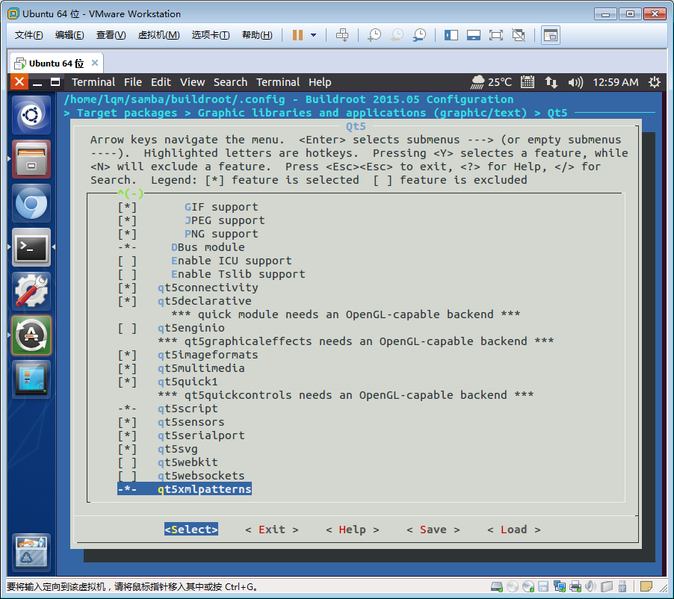Toggle the qt5multimedia checkbox

[127, 368]
